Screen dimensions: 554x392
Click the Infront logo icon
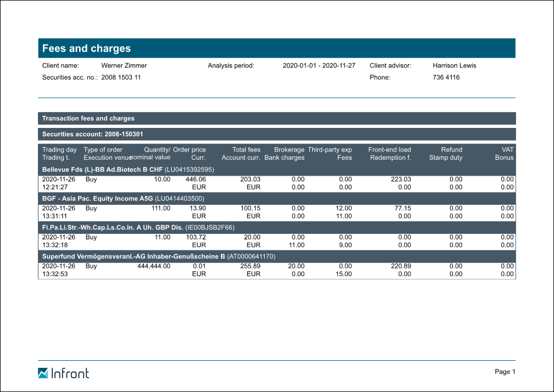coord(43,373)
